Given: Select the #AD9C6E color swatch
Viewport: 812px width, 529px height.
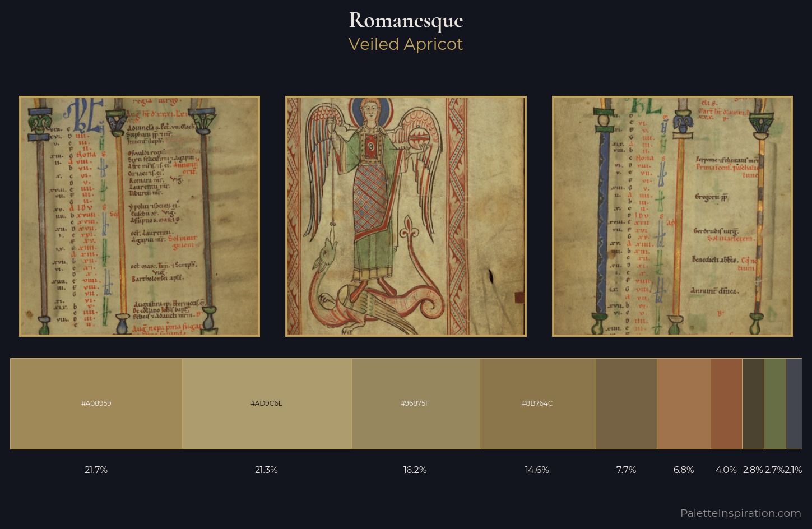Looking at the screenshot, I should tap(267, 403).
